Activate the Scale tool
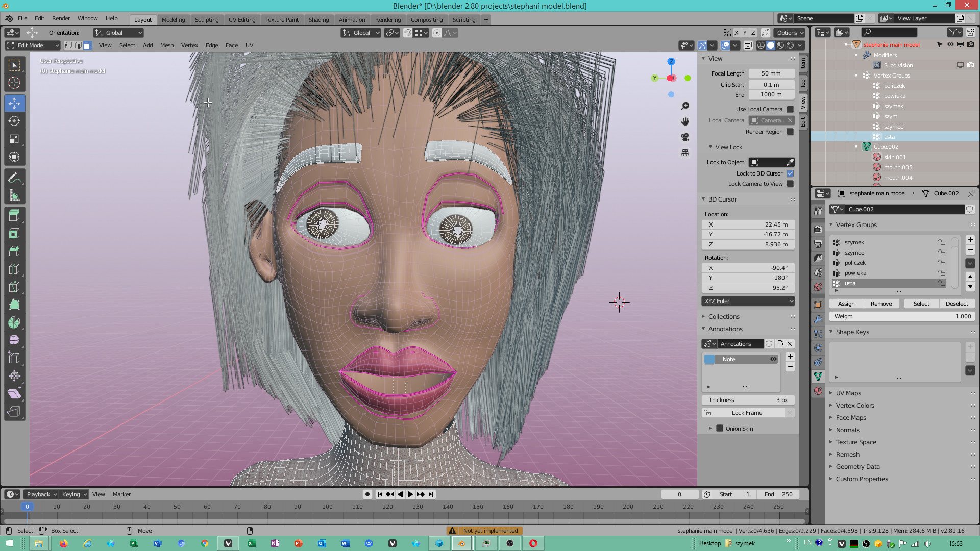 [14, 139]
